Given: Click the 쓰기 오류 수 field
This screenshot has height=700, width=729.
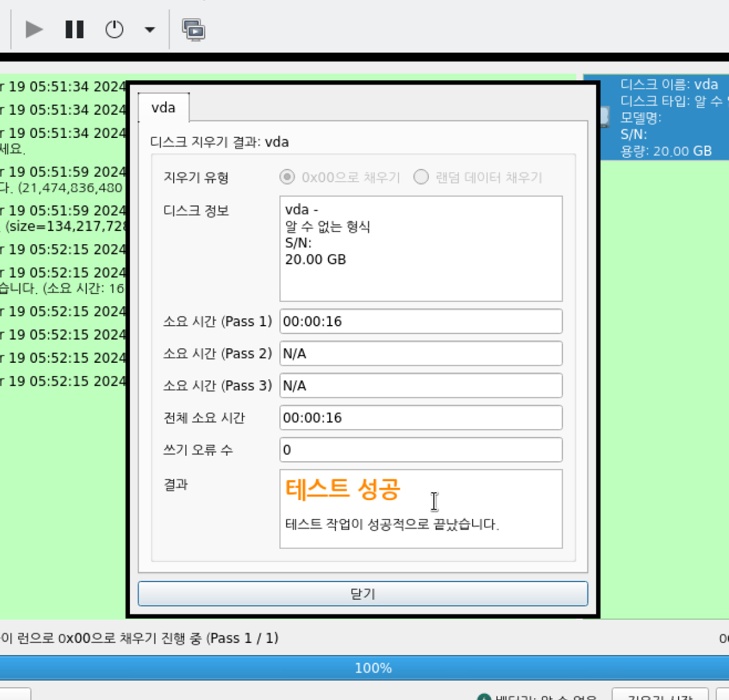Looking at the screenshot, I should [420, 450].
